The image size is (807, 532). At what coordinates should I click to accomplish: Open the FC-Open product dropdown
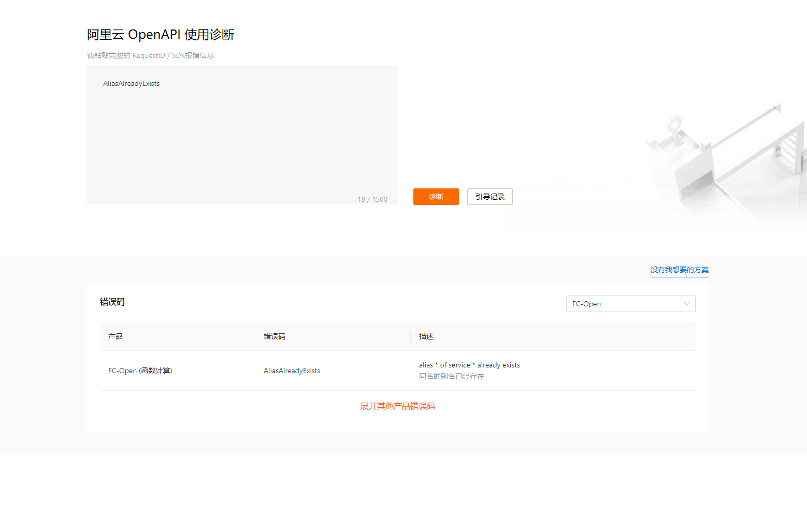(630, 304)
